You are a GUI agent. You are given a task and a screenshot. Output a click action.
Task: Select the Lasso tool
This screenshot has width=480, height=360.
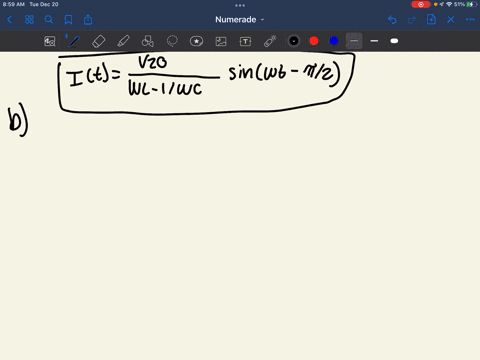click(172, 41)
